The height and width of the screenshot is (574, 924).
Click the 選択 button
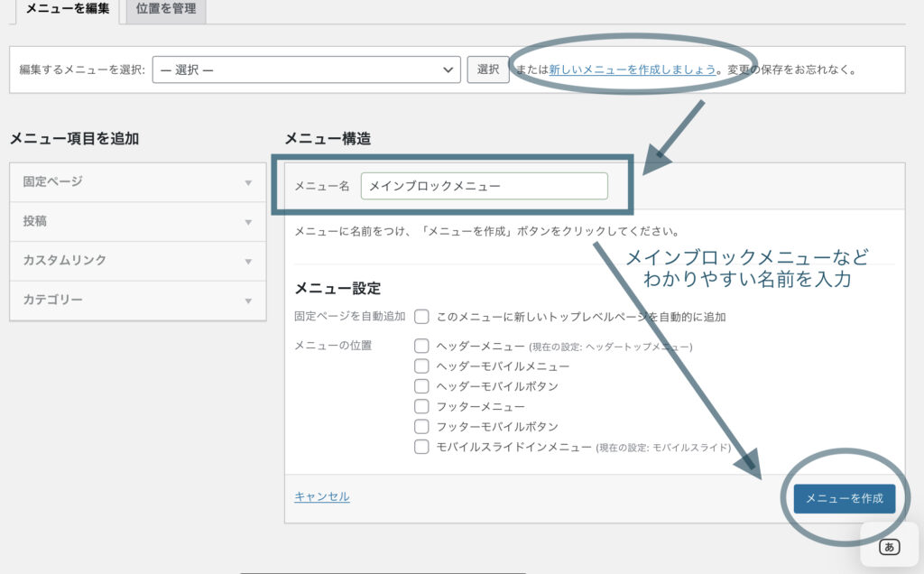click(x=487, y=69)
